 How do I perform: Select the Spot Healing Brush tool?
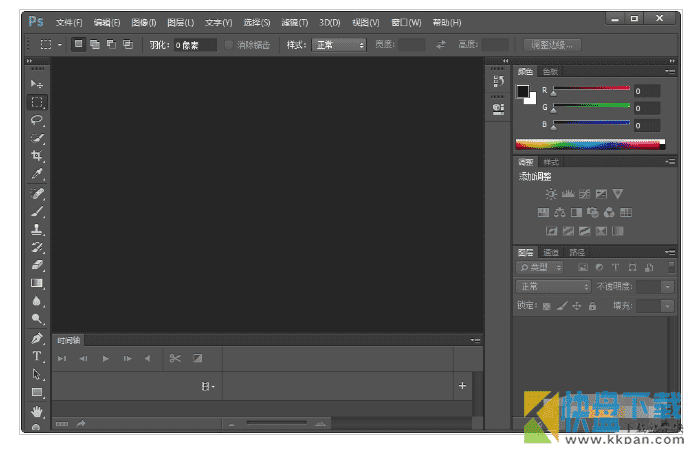tap(37, 194)
